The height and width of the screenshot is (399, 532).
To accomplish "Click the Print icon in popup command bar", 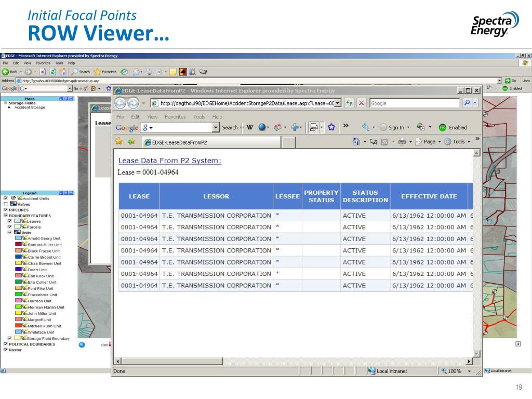I will 402,141.
